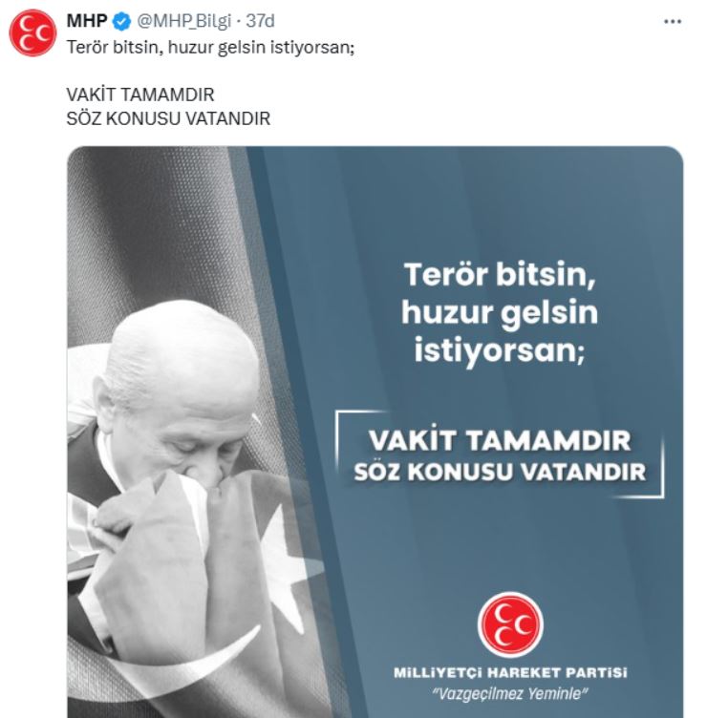Open the @MHP_Bilgi handle link
This screenshot has width=728, height=718.
coord(183,21)
